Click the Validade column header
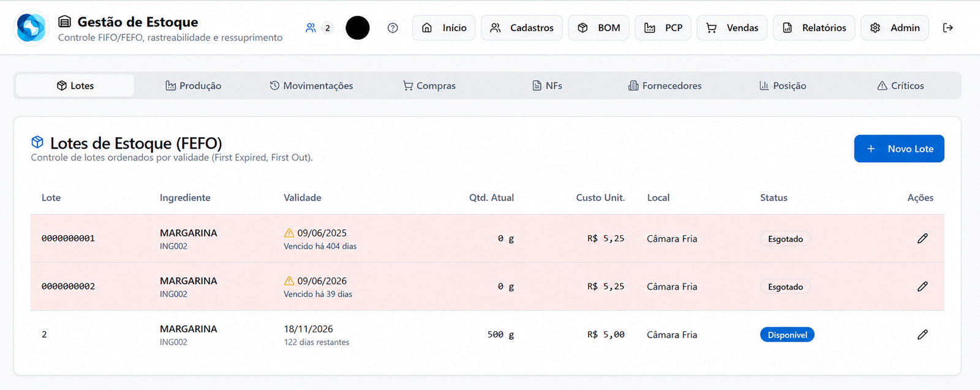980x390 pixels. pyautogui.click(x=303, y=198)
